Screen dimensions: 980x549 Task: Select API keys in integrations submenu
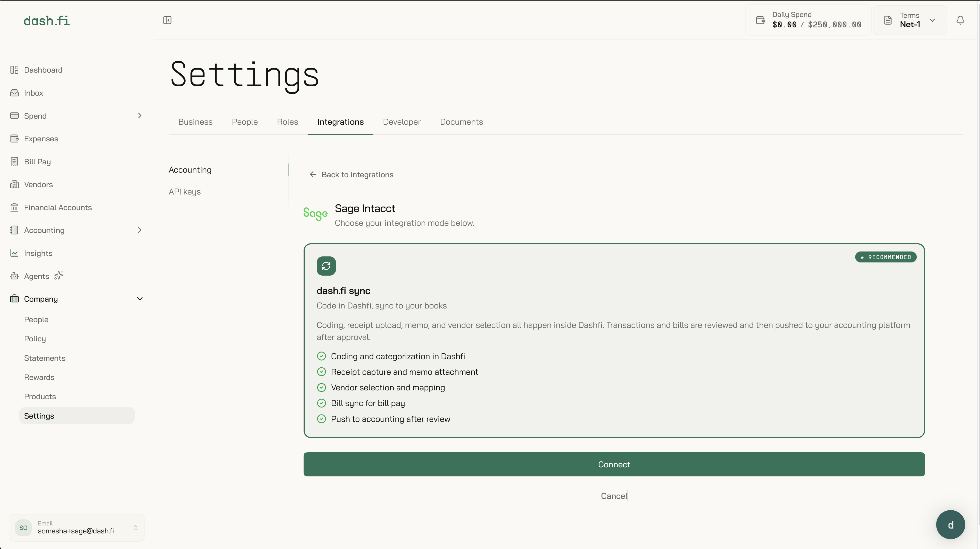click(185, 192)
